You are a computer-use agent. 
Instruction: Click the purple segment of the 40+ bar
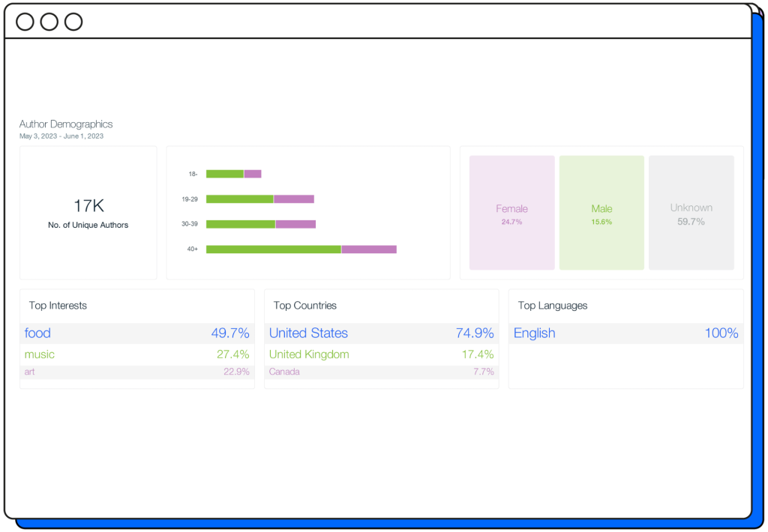(369, 249)
